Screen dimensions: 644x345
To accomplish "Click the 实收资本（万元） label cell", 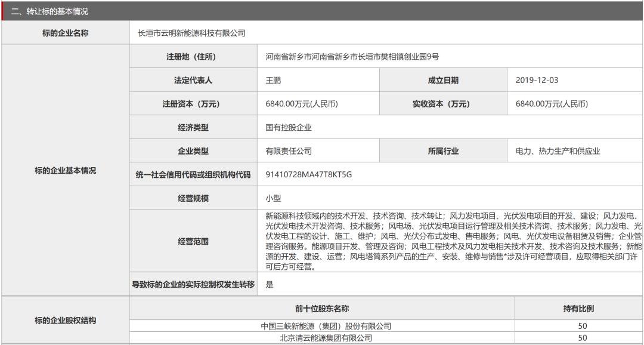I will coord(443,104).
